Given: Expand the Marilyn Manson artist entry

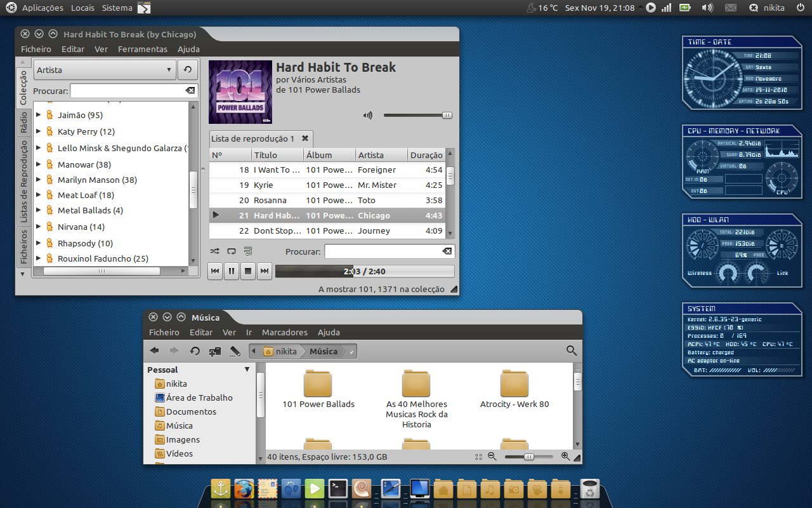Looking at the screenshot, I should 39,180.
